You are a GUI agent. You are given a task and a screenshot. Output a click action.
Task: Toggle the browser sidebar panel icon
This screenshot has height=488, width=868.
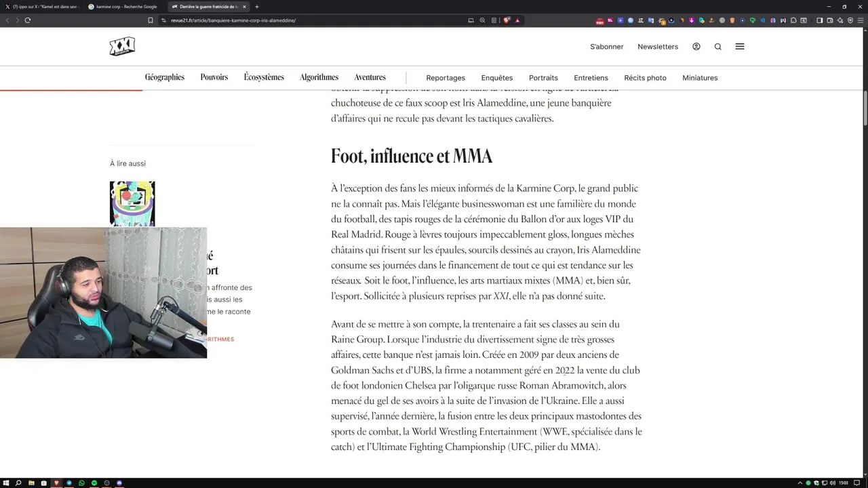click(x=819, y=20)
